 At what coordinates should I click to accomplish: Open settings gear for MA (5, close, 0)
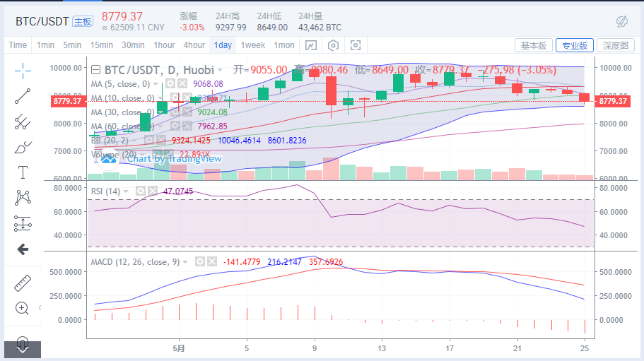(x=170, y=84)
